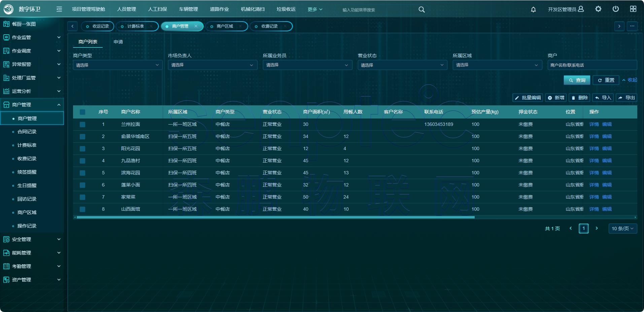Click the power logout icon
The width and height of the screenshot is (644, 312).
pos(615,9)
